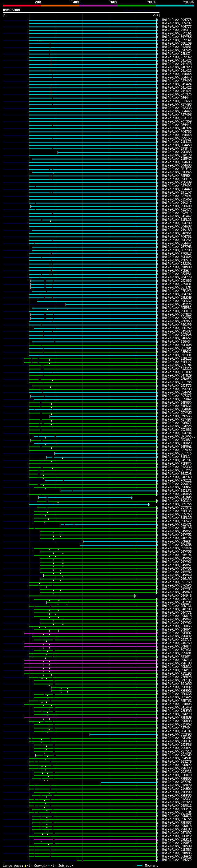197x868 pixels.
Task: Select the AV526989 query sequence label
Action: pyautogui.click(x=11, y=10)
